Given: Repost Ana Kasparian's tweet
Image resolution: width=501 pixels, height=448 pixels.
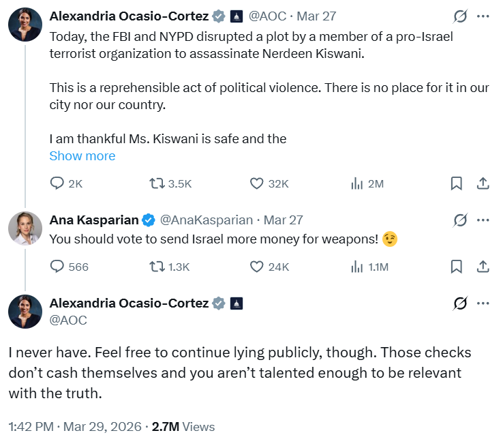Looking at the screenshot, I should pos(157,267).
